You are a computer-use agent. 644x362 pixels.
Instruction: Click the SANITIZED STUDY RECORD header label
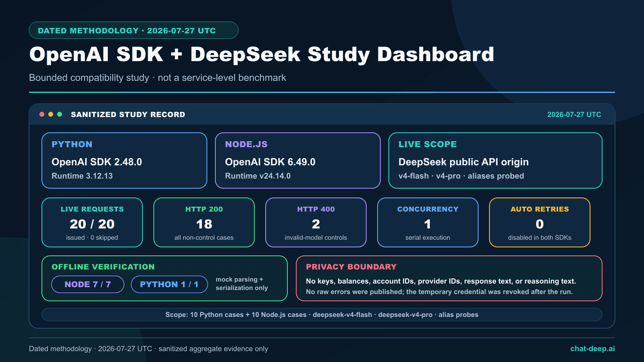[x=128, y=115]
